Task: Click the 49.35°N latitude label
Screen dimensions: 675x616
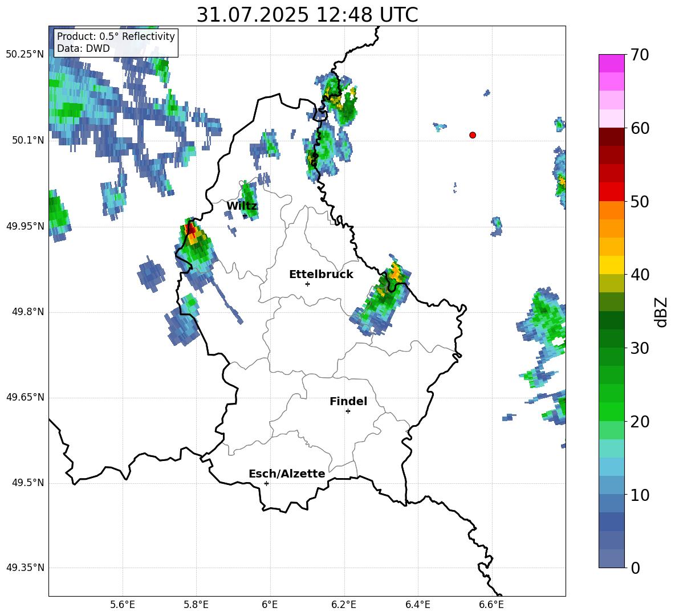Action: pos(25,568)
